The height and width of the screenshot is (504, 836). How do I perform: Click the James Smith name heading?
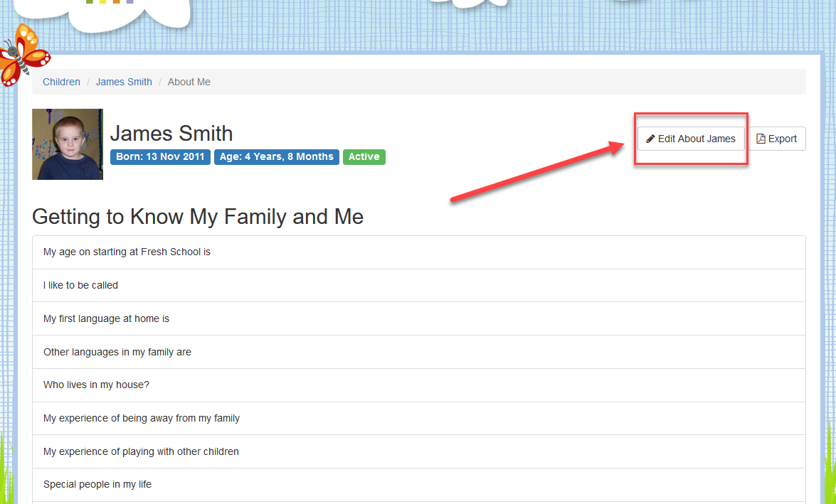(x=171, y=133)
